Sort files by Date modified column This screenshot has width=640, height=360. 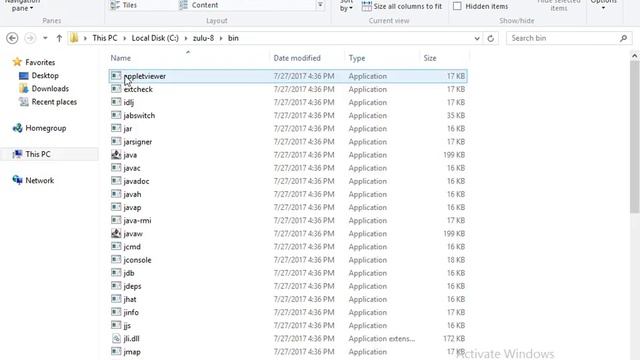(x=297, y=58)
